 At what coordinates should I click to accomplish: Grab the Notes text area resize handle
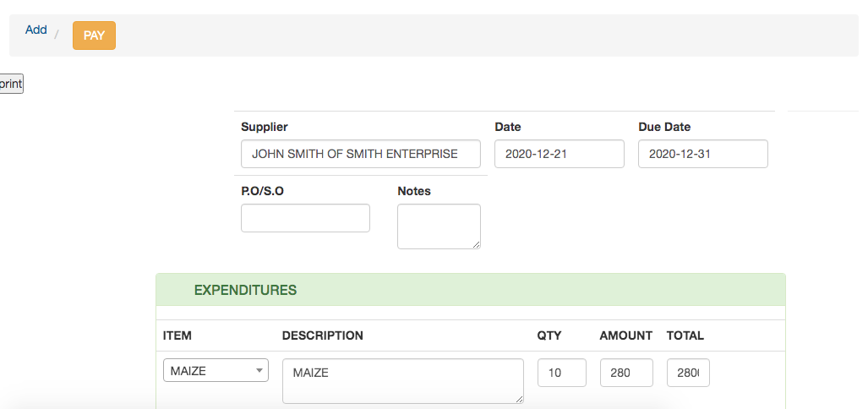[477, 245]
